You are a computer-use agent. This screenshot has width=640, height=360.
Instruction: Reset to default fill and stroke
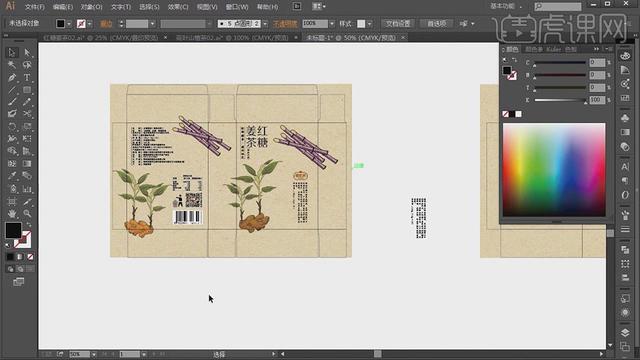(x=8, y=245)
